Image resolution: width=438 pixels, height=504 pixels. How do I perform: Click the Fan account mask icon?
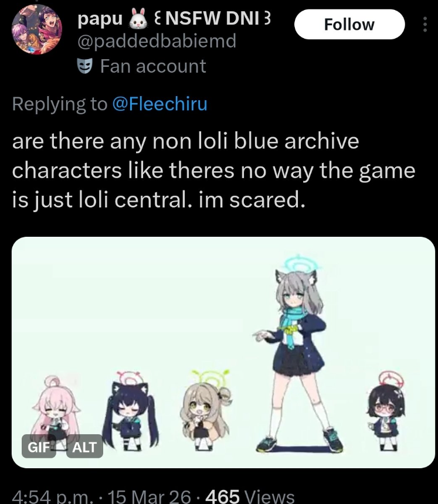pos(85,66)
